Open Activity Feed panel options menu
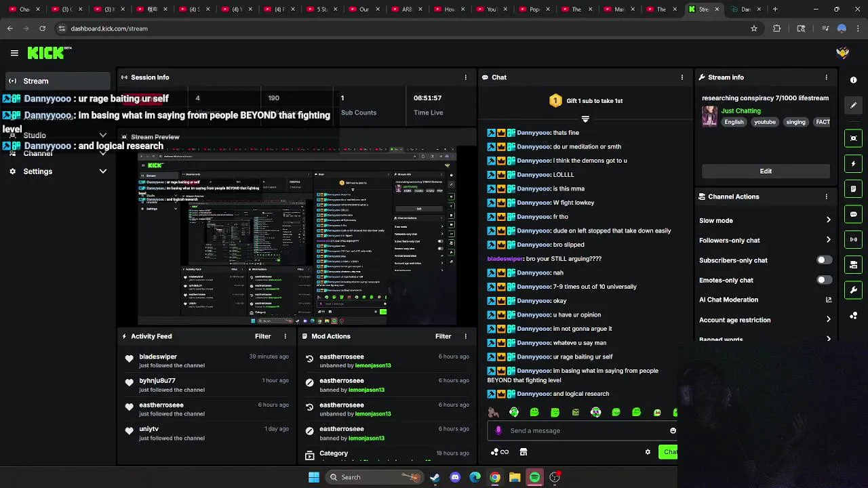868x488 pixels. click(x=285, y=336)
